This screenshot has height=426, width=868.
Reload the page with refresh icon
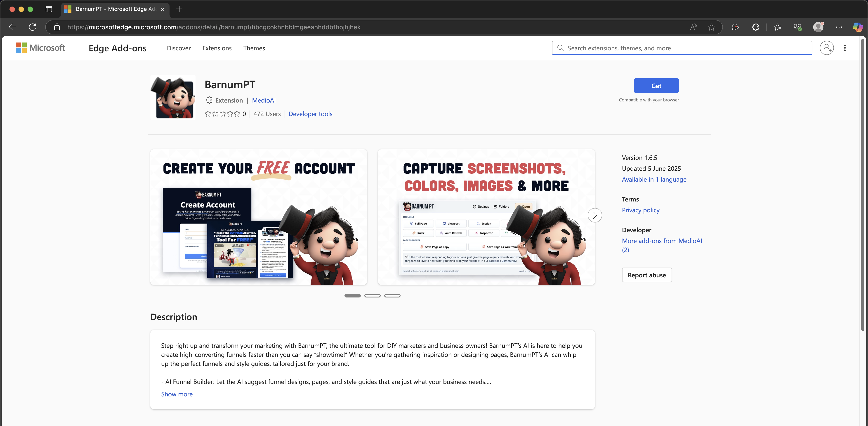[32, 27]
